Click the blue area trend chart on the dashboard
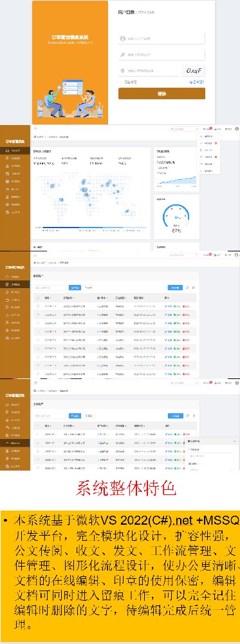The width and height of the screenshot is (240, 644). click(176, 180)
